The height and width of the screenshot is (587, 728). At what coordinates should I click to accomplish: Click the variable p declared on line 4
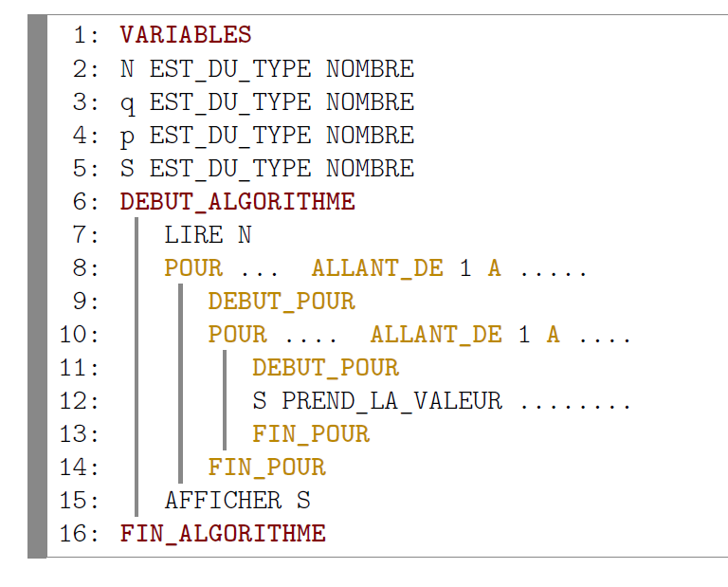(x=127, y=137)
